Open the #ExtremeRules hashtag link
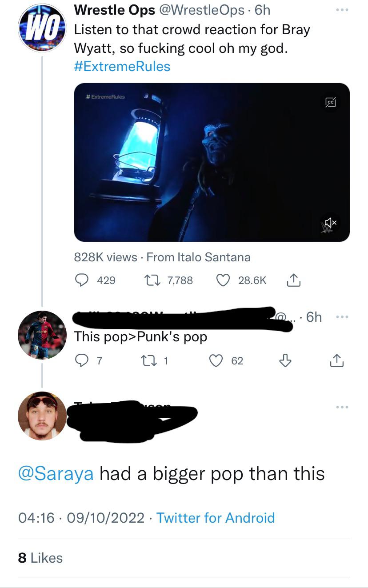The width and height of the screenshot is (368, 588). [122, 67]
